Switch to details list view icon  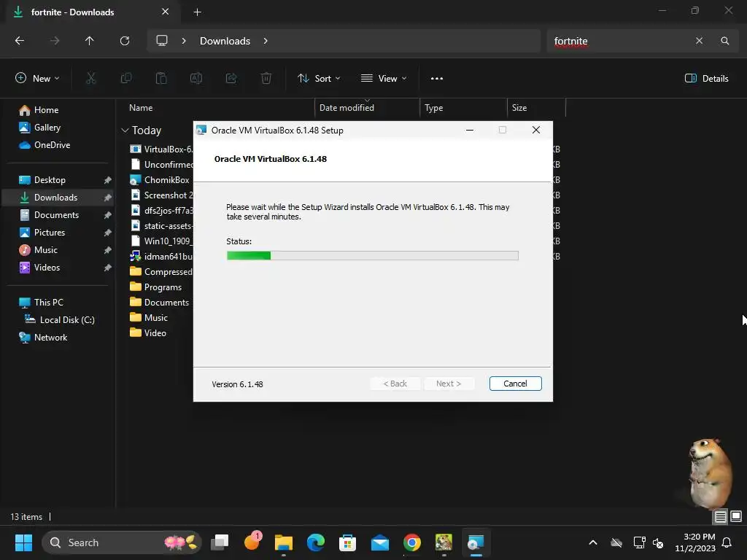(720, 517)
